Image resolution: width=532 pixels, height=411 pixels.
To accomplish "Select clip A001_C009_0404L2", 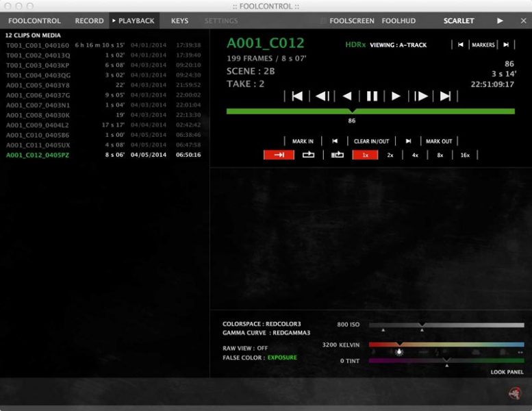I will click(103, 125).
